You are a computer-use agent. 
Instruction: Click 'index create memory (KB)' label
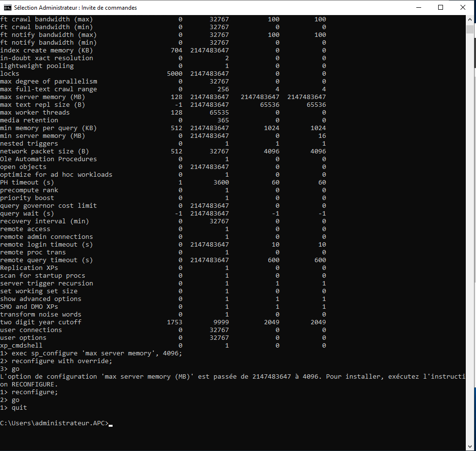(x=47, y=50)
